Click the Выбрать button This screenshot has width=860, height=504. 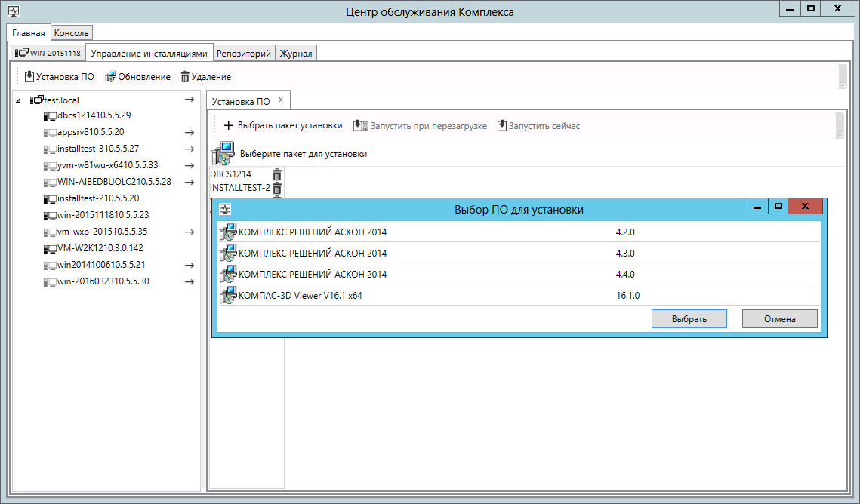(x=689, y=319)
